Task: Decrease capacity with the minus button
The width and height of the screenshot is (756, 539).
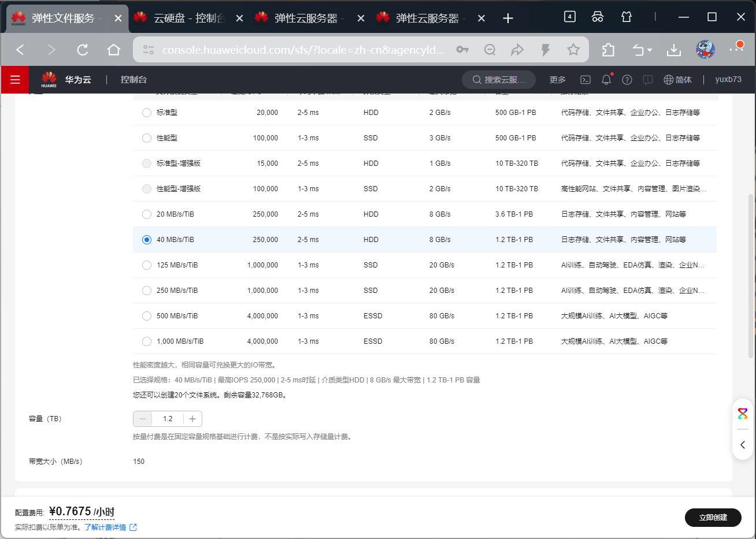Action: tap(143, 419)
